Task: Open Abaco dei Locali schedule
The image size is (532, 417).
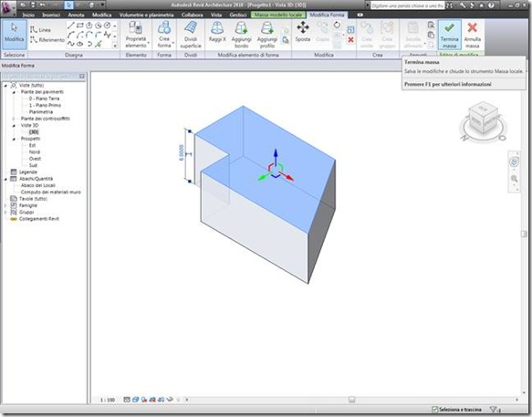Action: pos(38,185)
